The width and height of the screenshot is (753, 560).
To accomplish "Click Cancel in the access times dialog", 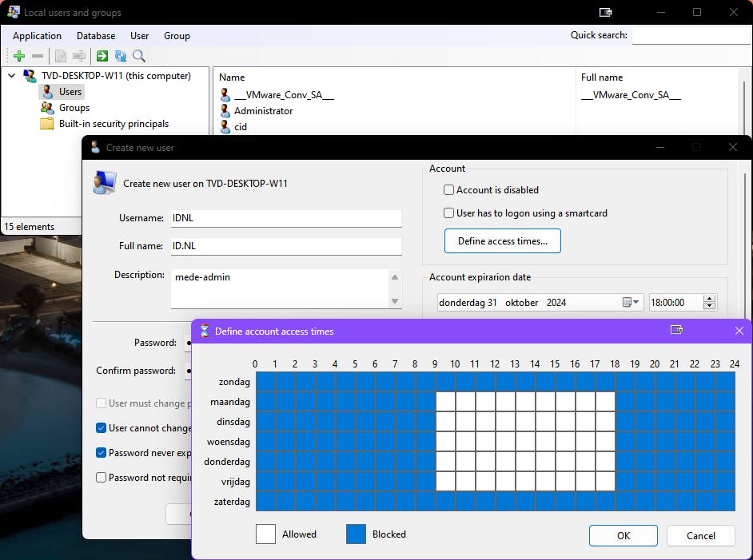I will point(701,535).
